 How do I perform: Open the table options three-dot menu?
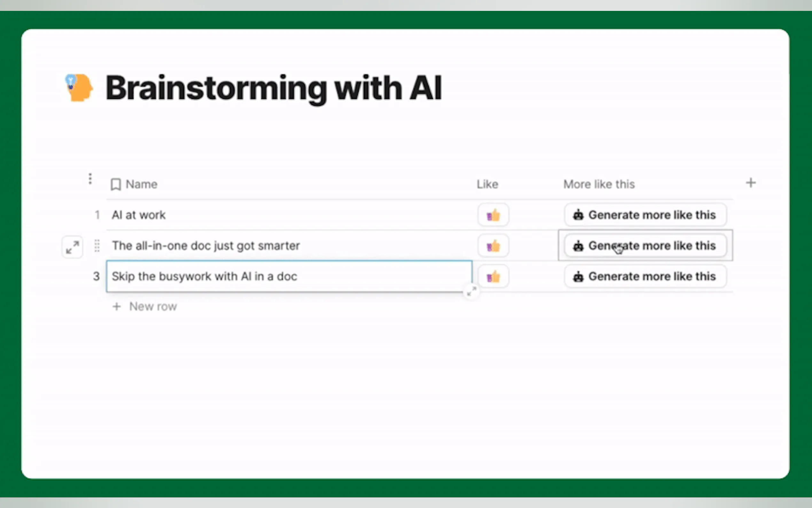point(90,179)
